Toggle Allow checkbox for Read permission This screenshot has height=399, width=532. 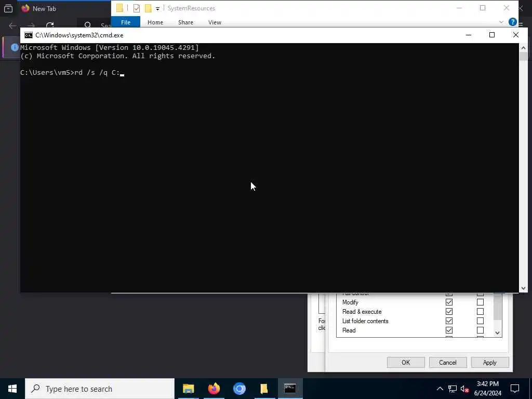click(x=449, y=330)
